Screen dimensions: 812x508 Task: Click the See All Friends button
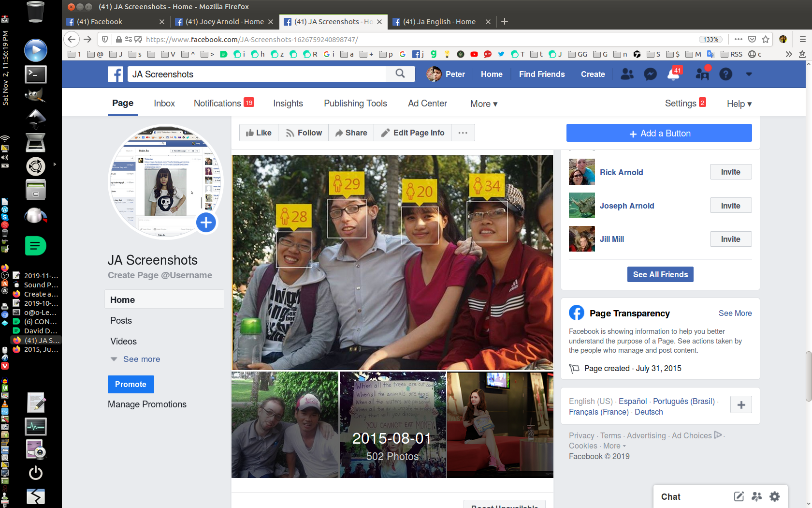[x=660, y=274]
